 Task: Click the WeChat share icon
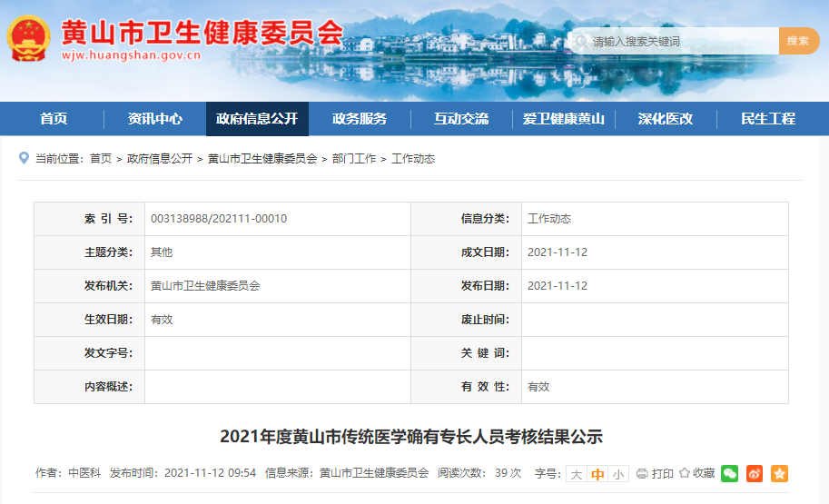tap(729, 473)
